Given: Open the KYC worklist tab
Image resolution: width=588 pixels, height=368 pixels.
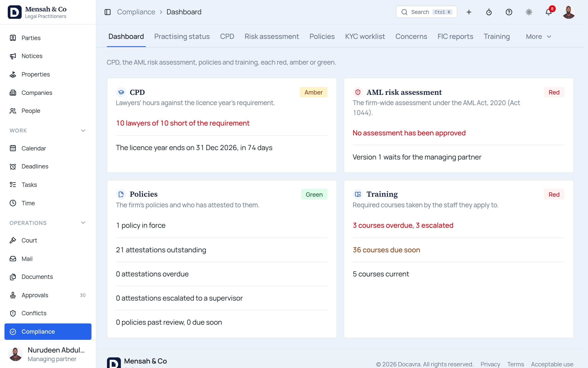Looking at the screenshot, I should (365, 37).
